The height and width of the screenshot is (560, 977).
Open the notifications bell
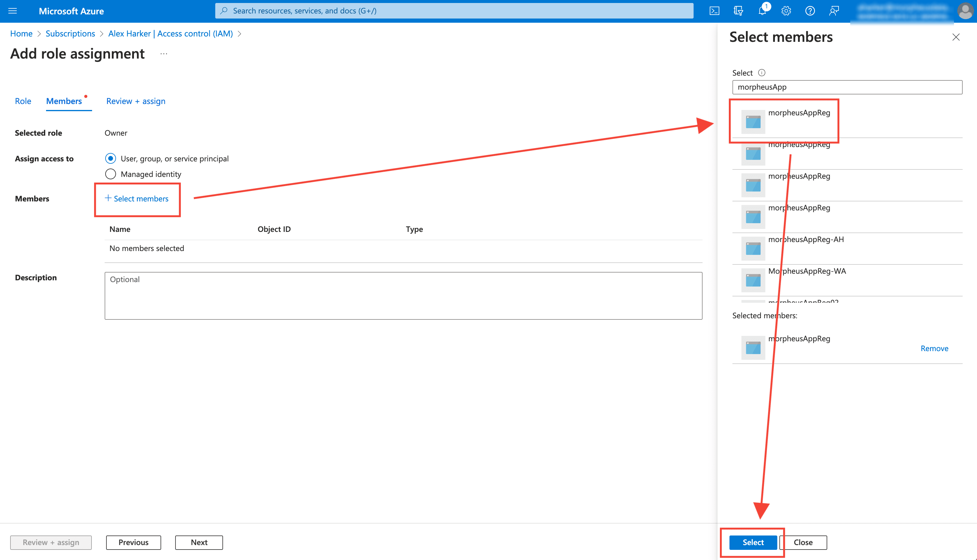point(762,11)
